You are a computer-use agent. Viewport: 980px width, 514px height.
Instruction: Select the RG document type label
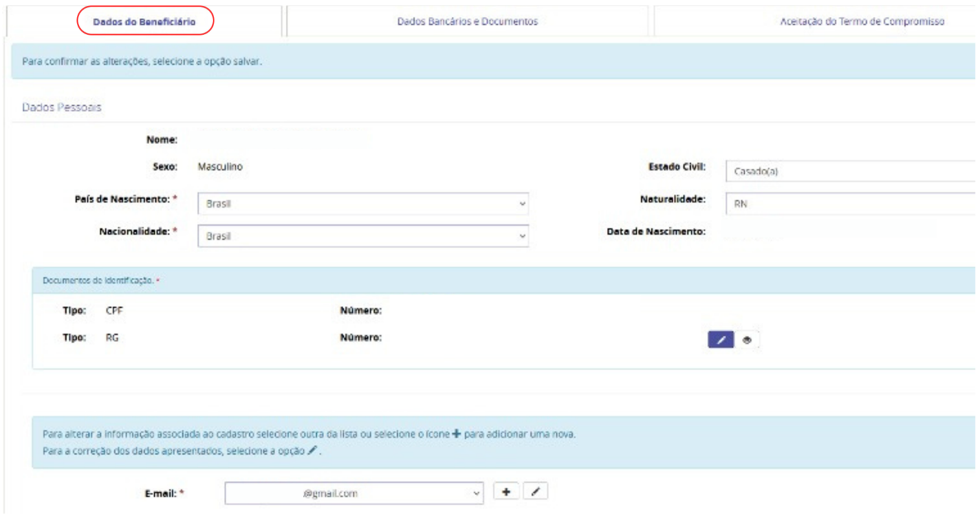click(112, 337)
